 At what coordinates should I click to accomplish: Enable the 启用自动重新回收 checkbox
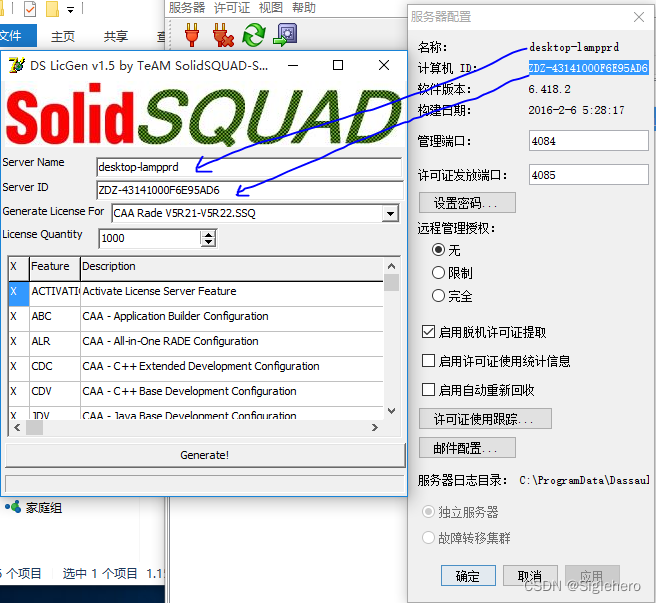tap(428, 390)
